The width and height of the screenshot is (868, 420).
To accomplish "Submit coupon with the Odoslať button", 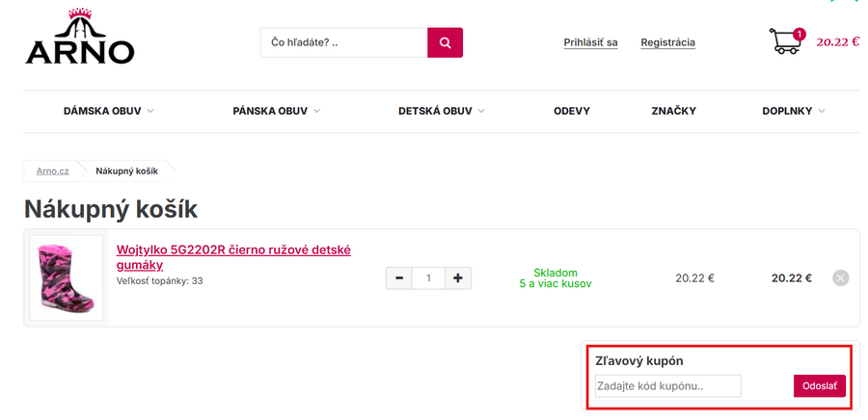I will [819, 386].
